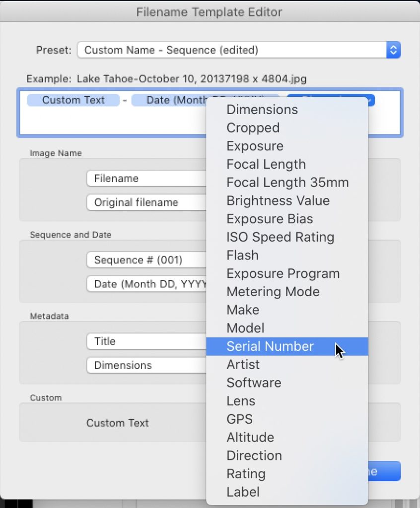Pick the GPS menu entry

click(239, 419)
